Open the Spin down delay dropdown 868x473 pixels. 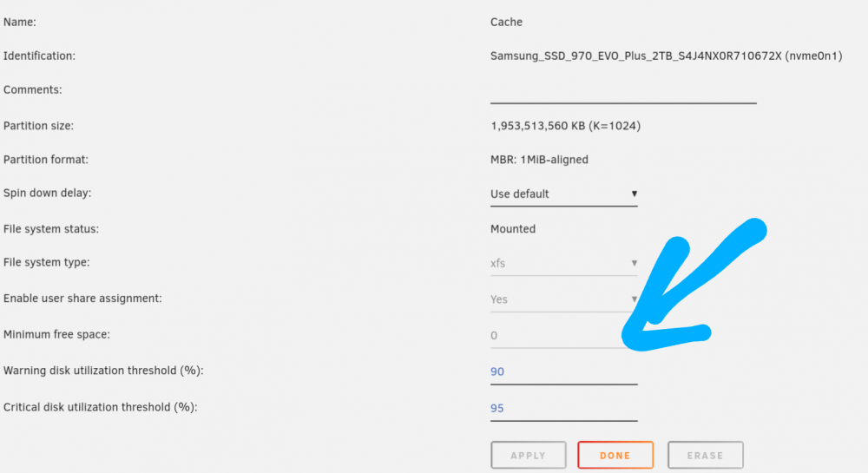[563, 194]
